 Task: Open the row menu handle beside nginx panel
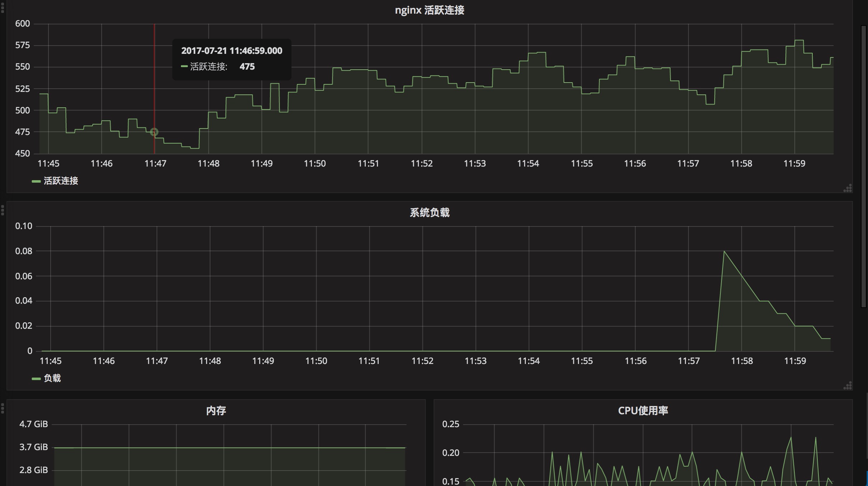coord(3,7)
